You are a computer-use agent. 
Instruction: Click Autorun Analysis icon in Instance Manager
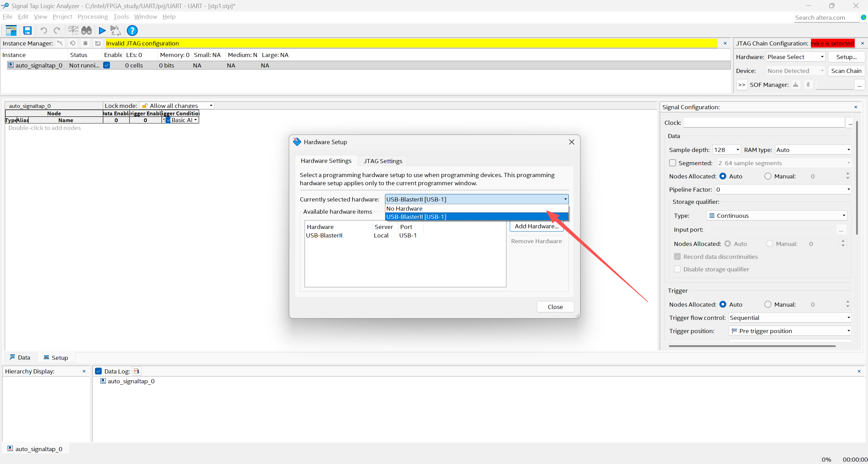[73, 43]
